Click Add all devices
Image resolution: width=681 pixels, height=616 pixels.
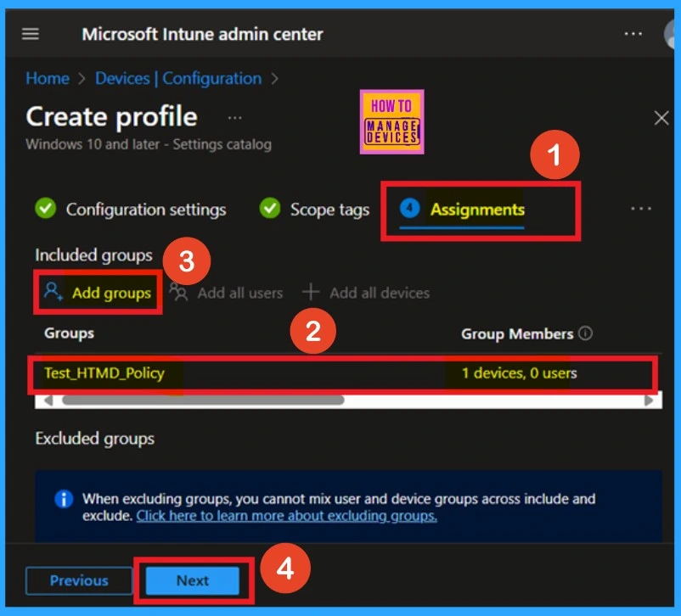tap(366, 293)
